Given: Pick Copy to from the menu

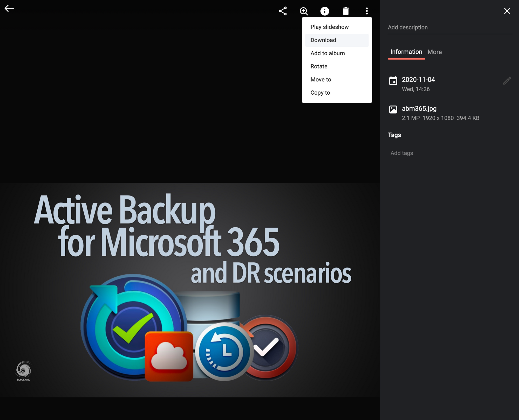Looking at the screenshot, I should [x=337, y=93].
